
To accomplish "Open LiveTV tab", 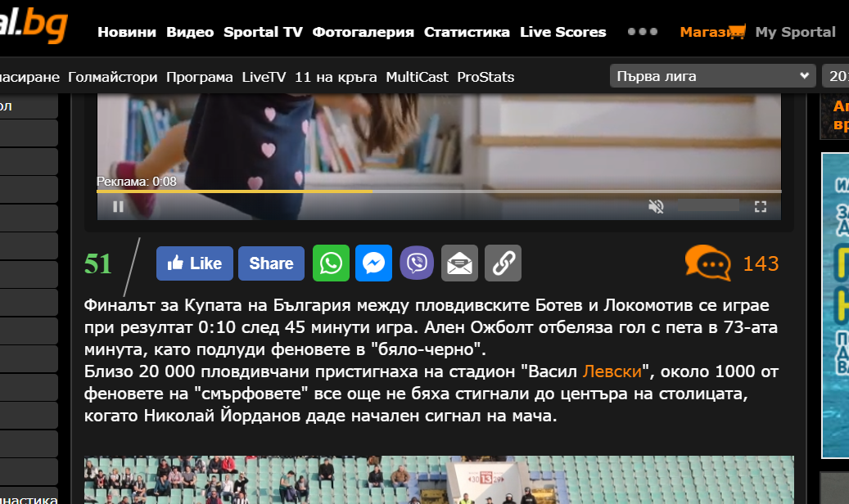I will coord(264,77).
